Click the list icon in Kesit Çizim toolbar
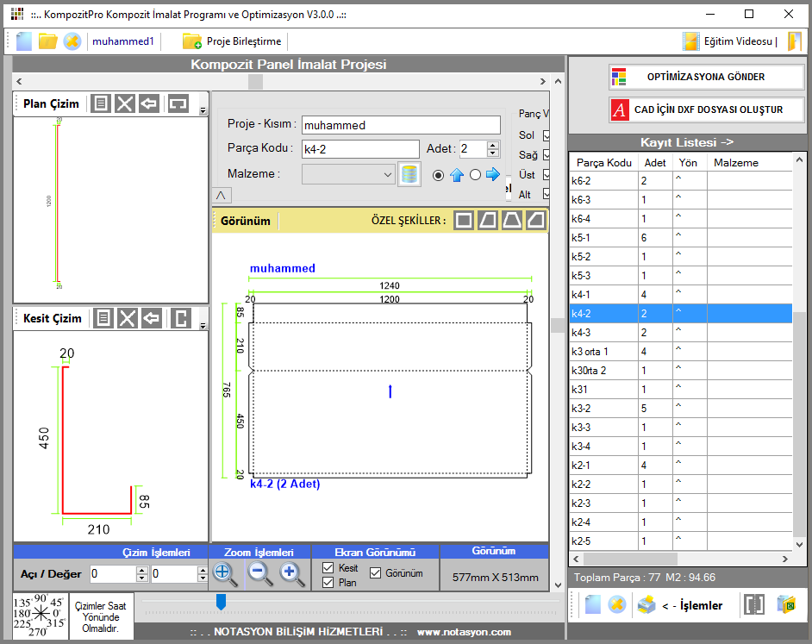The height and width of the screenshot is (644, 812). coord(103,318)
